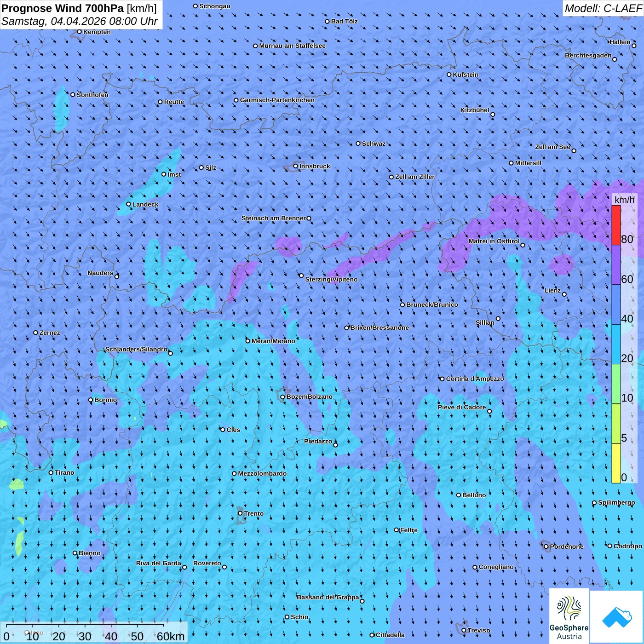Click the Schwaz location dot
644x644 pixels.
coord(358,144)
